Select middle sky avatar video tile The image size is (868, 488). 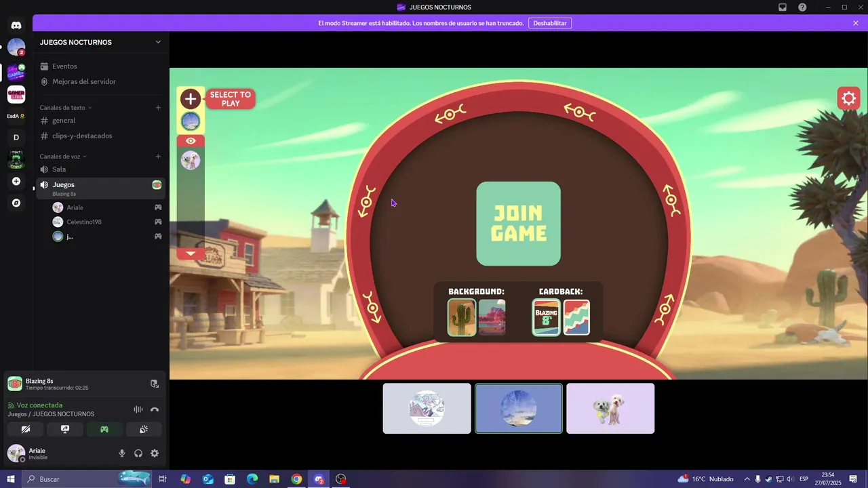(x=519, y=409)
